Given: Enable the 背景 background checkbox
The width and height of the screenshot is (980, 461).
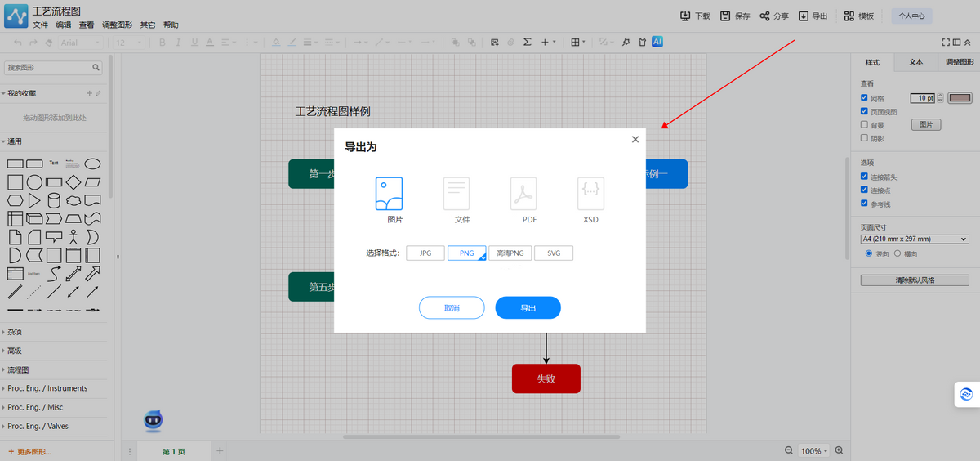Looking at the screenshot, I should tap(865, 125).
